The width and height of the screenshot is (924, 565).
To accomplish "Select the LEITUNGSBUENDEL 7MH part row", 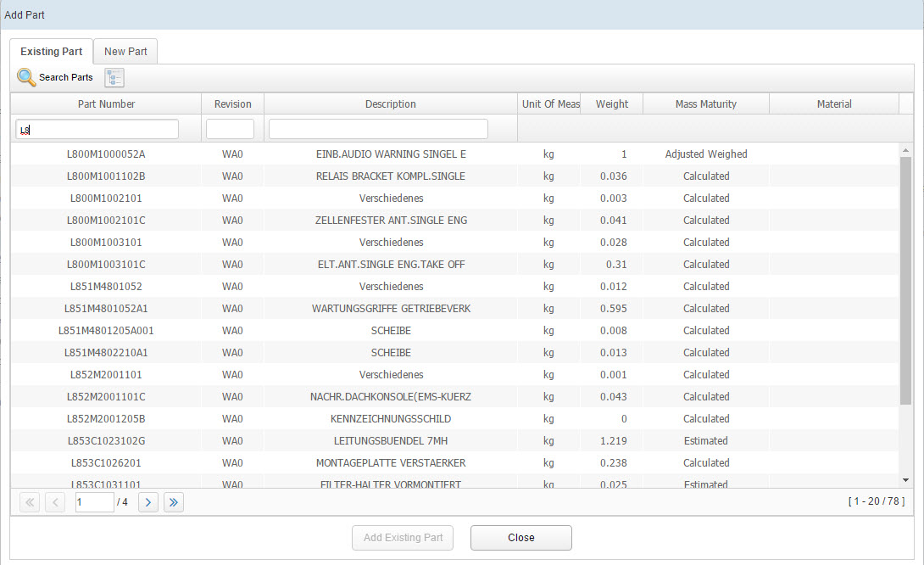I will [390, 441].
